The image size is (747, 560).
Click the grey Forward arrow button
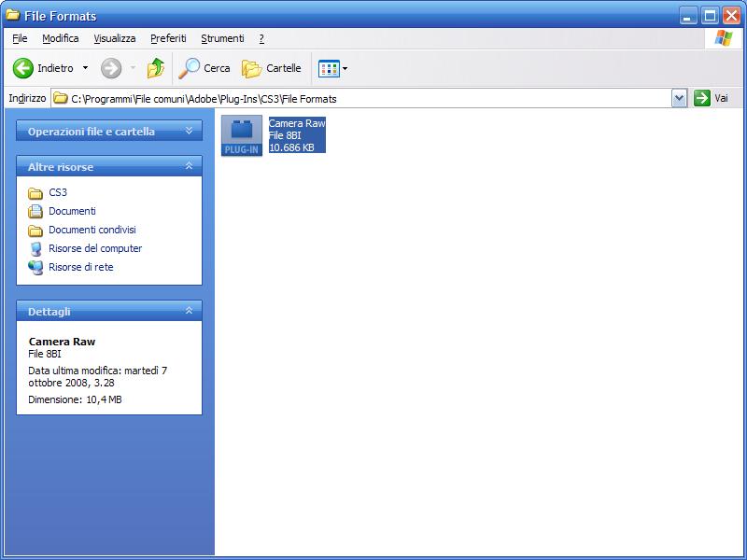111,68
